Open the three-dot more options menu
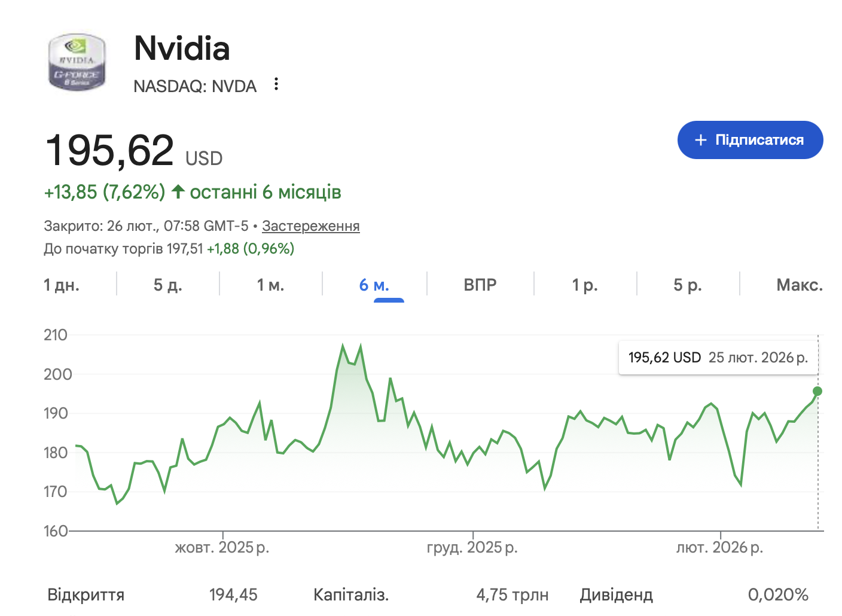Viewport: 842px width, 616px height. point(276,84)
